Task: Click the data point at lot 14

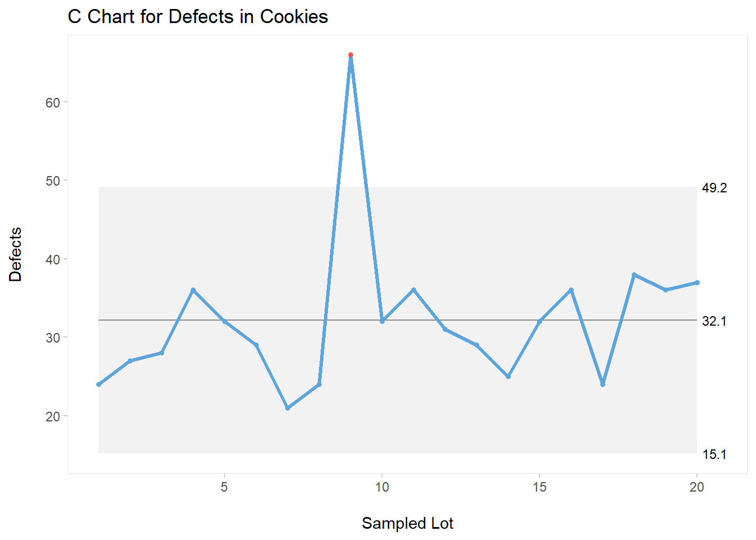Action: tap(508, 376)
